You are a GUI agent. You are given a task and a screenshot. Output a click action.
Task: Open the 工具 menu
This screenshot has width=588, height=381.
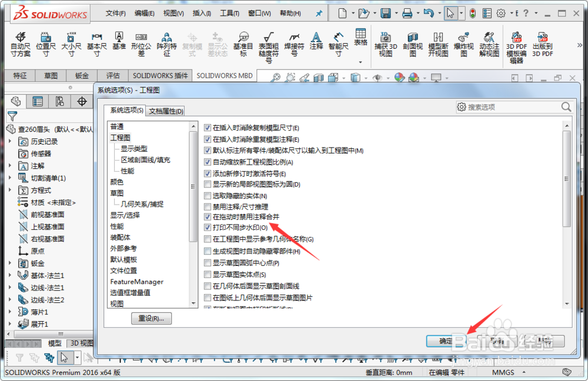point(229,13)
